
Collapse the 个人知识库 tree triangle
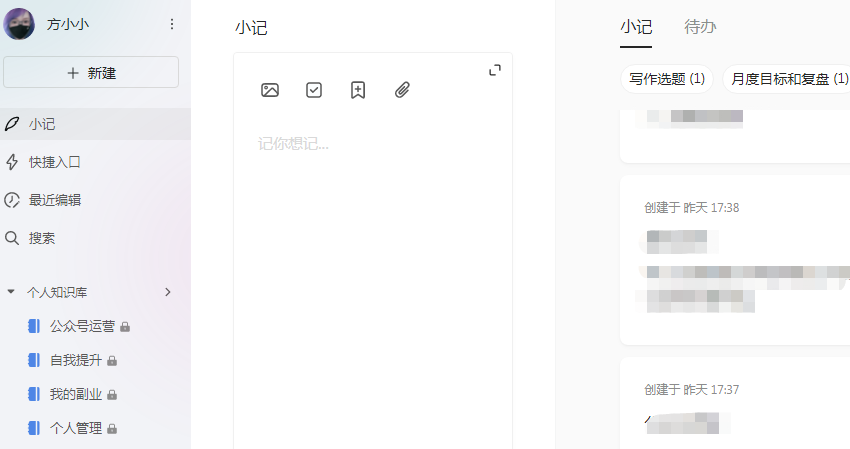[11, 292]
